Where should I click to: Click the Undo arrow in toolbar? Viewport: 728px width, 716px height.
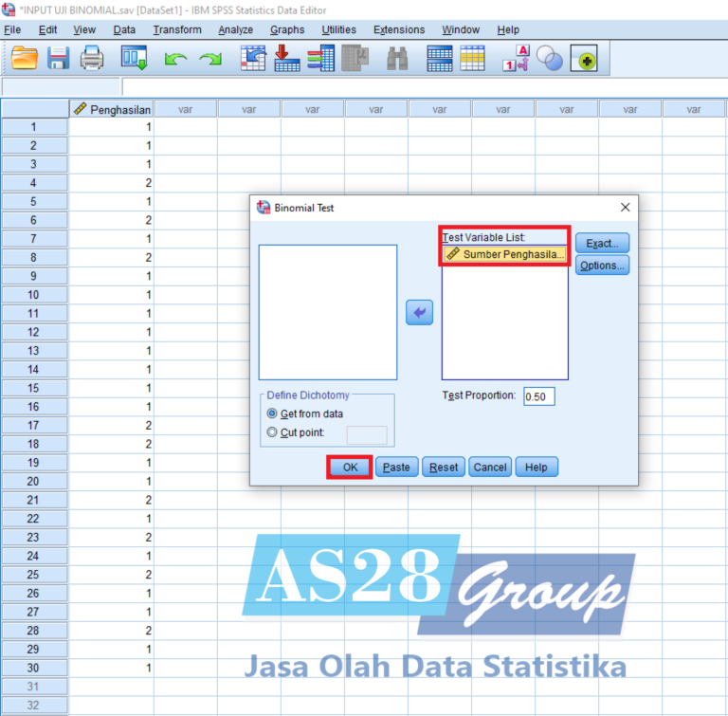tap(175, 60)
